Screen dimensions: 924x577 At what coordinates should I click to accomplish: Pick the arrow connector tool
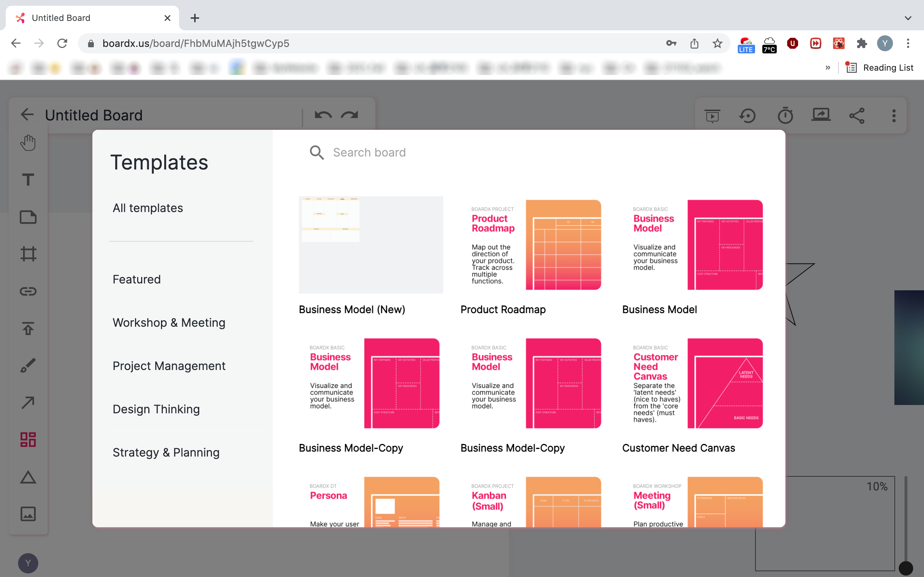click(x=28, y=402)
